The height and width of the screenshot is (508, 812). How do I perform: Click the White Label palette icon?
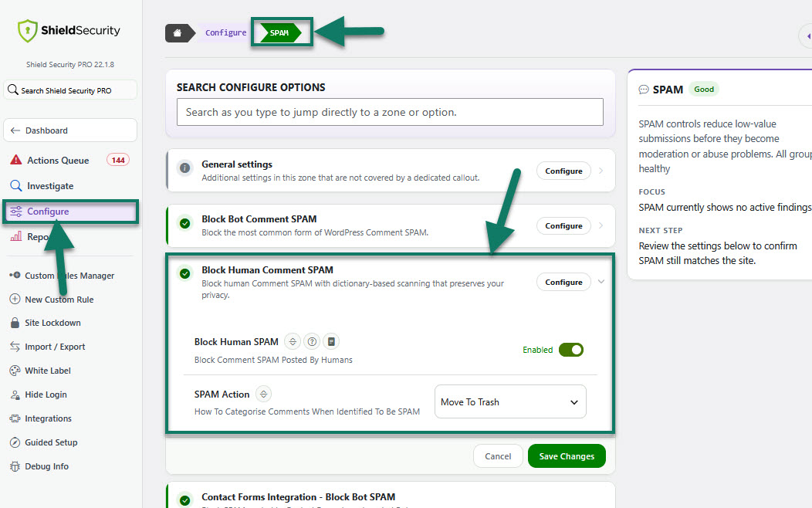[15, 371]
